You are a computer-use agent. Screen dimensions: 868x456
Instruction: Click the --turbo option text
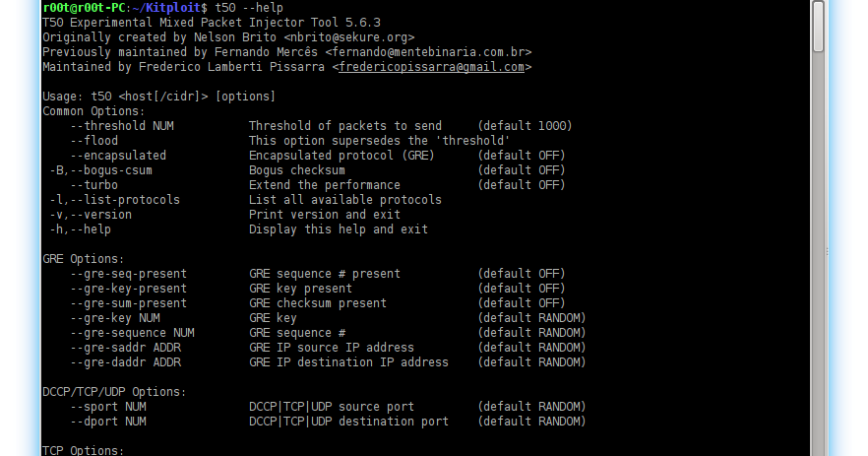(x=94, y=185)
